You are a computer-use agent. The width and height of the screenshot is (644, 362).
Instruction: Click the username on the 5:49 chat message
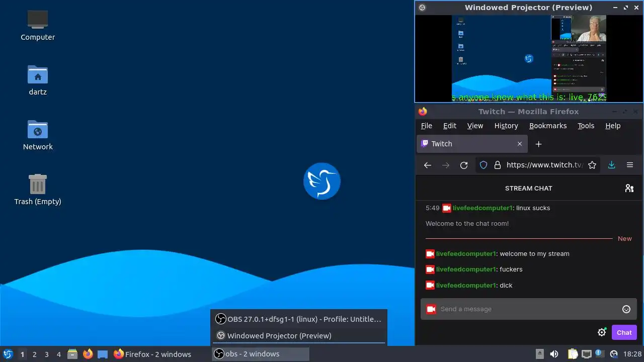tap(482, 208)
